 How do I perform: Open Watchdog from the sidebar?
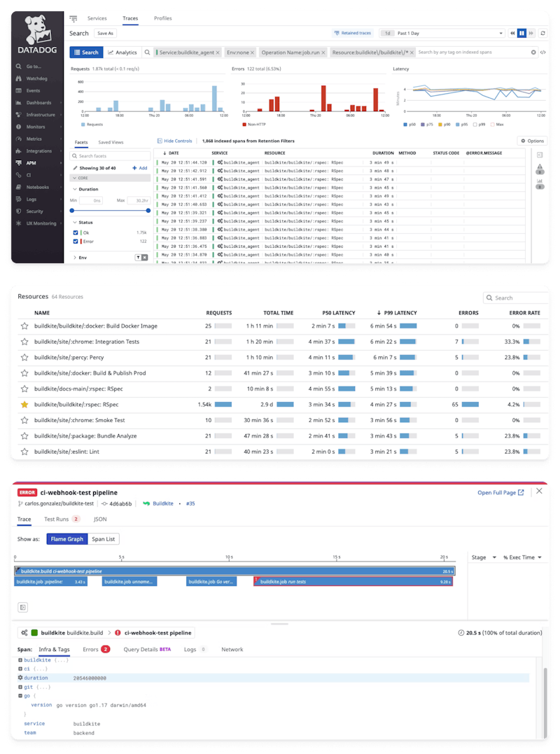click(36, 78)
